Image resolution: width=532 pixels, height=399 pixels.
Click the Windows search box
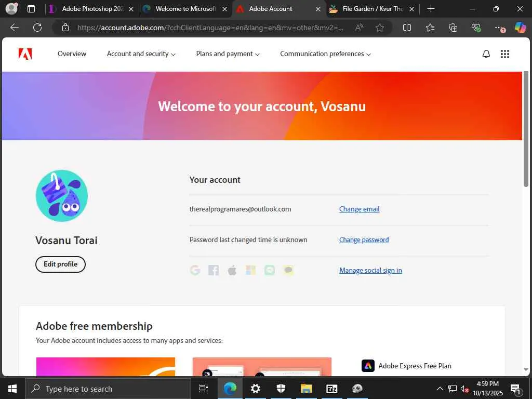point(108,389)
